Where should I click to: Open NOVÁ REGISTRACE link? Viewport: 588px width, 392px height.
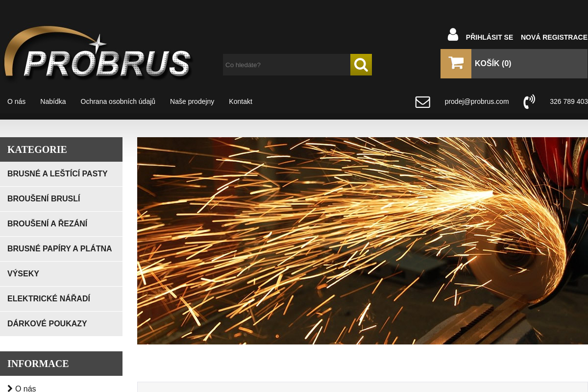pyautogui.click(x=554, y=37)
